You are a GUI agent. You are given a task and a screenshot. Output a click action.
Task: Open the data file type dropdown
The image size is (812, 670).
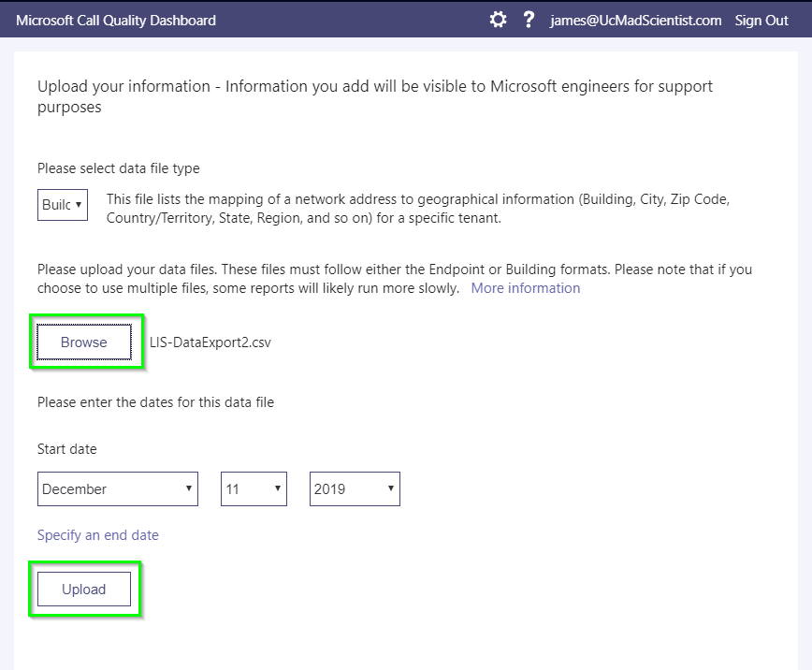(63, 205)
